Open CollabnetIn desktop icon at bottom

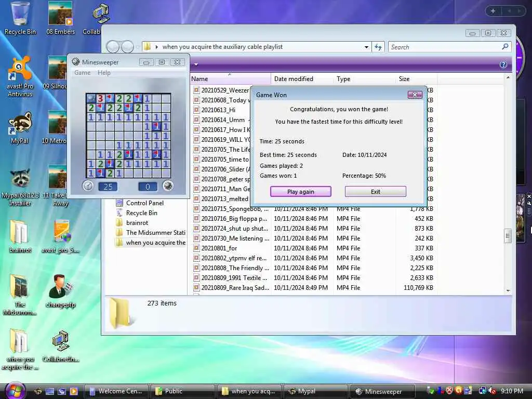60,346
